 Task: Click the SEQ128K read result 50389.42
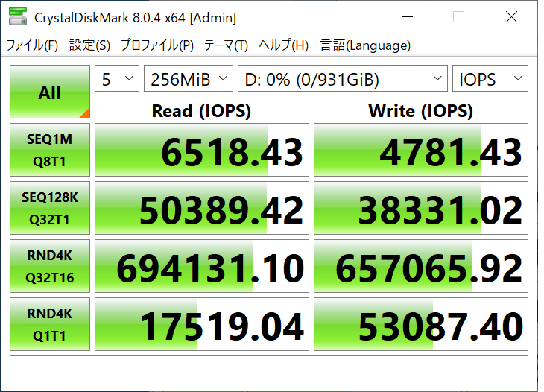point(202,208)
